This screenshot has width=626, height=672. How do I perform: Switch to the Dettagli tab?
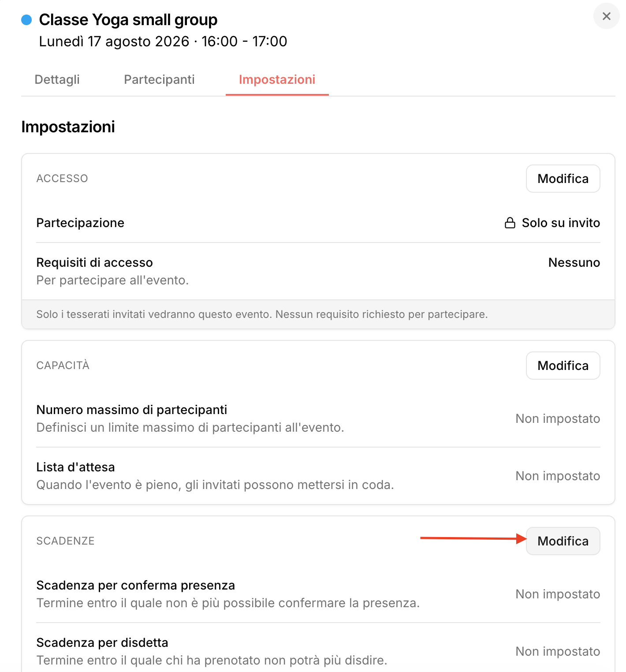click(57, 79)
